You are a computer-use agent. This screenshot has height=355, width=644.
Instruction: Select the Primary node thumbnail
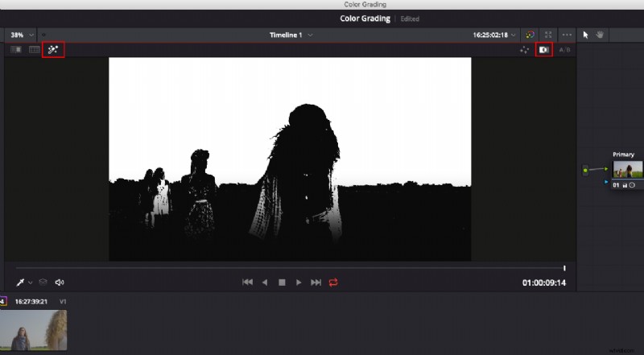pyautogui.click(x=628, y=169)
